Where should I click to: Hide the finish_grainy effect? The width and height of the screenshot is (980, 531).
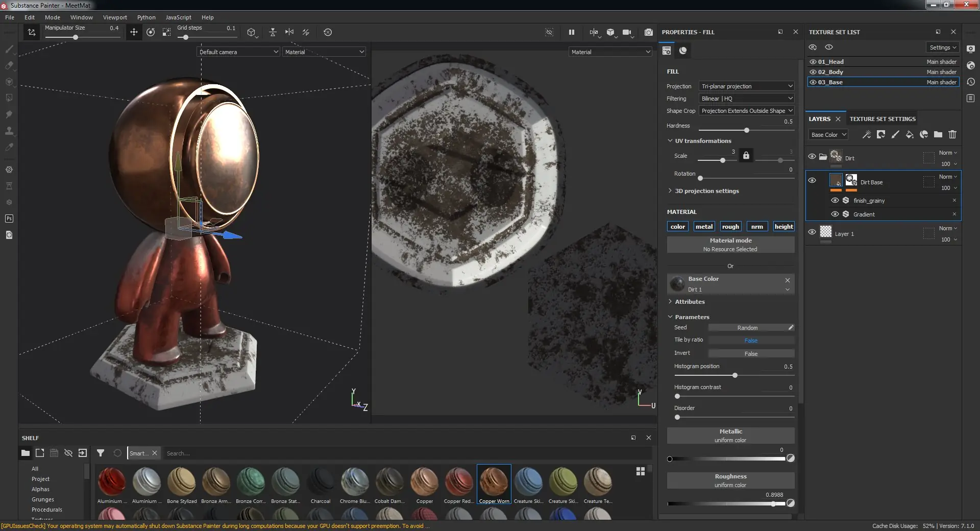coord(835,201)
